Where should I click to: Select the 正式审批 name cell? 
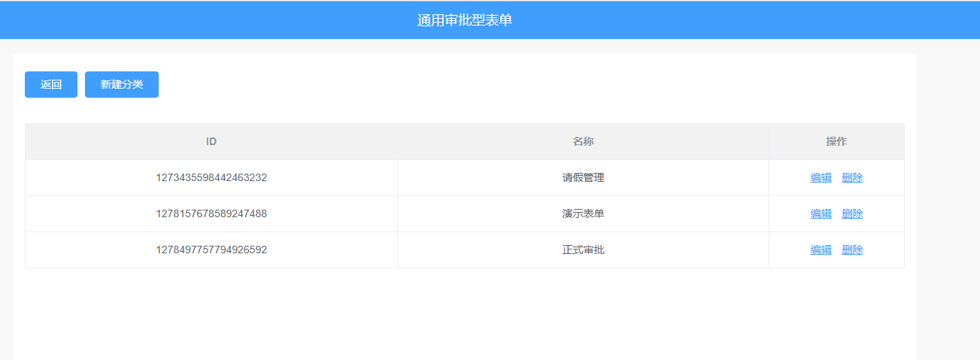(583, 250)
